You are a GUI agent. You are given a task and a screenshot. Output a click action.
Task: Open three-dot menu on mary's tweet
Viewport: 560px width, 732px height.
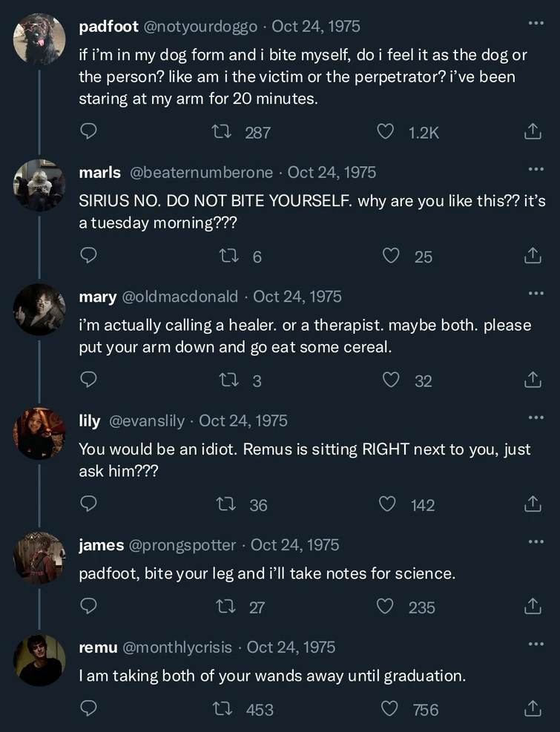(x=536, y=294)
